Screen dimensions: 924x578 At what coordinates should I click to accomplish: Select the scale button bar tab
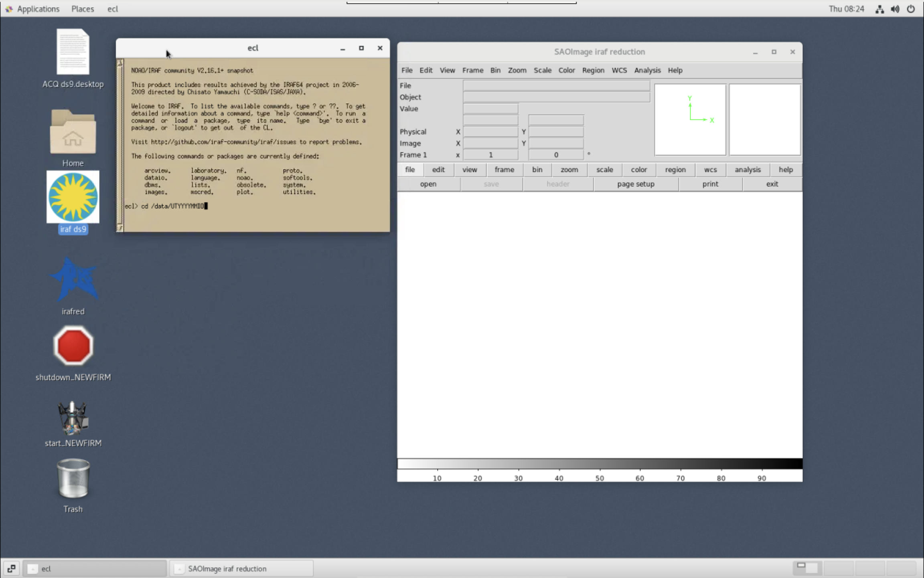pyautogui.click(x=604, y=170)
